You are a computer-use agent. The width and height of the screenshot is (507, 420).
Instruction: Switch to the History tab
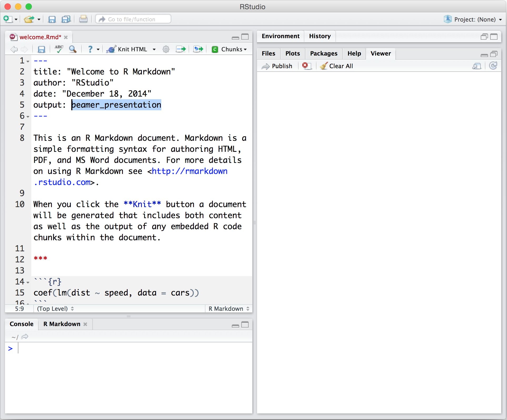pyautogui.click(x=320, y=36)
